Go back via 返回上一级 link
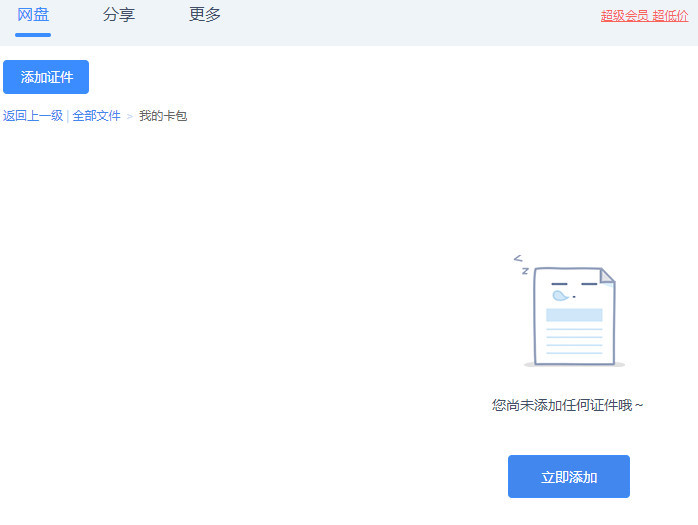Image resolution: width=698 pixels, height=525 pixels. tap(33, 116)
